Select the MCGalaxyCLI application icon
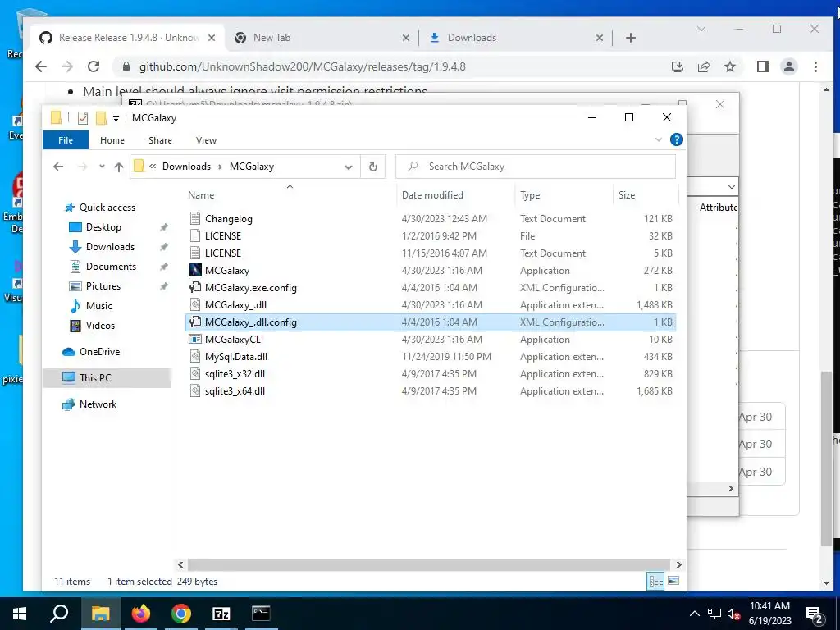Image resolution: width=840 pixels, height=630 pixels. point(195,339)
